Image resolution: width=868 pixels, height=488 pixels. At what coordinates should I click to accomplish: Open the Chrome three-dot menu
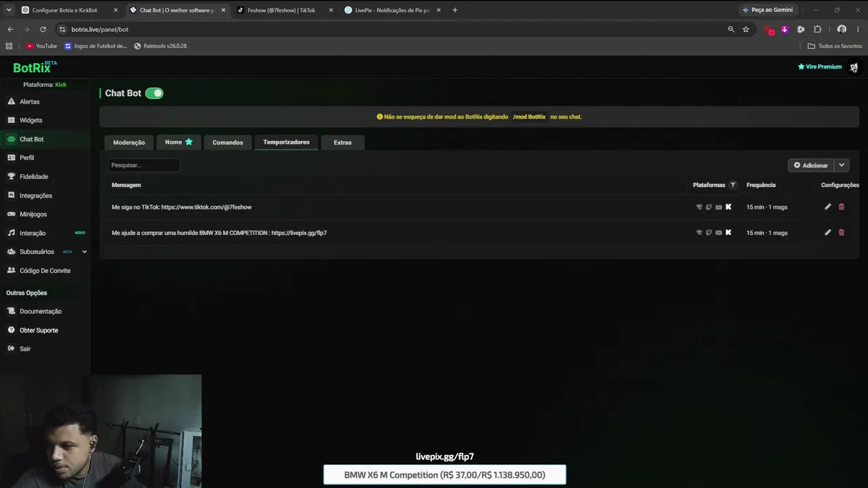click(x=859, y=29)
